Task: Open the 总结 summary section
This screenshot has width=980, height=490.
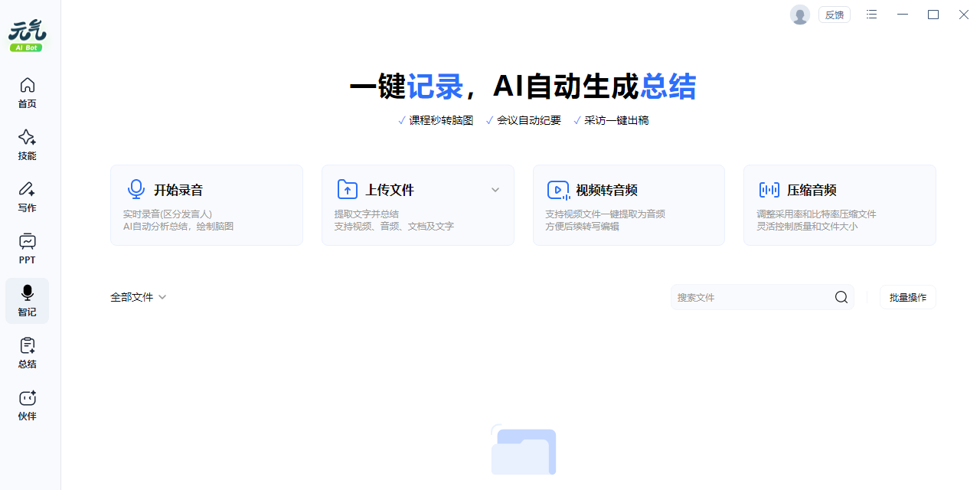Action: pos(27,352)
